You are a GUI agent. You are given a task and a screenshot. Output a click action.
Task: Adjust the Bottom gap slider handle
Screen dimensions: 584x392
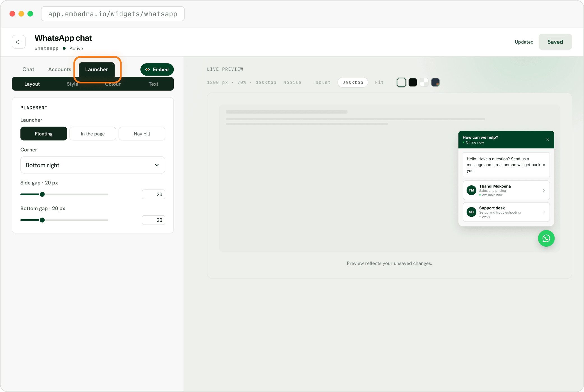point(42,220)
